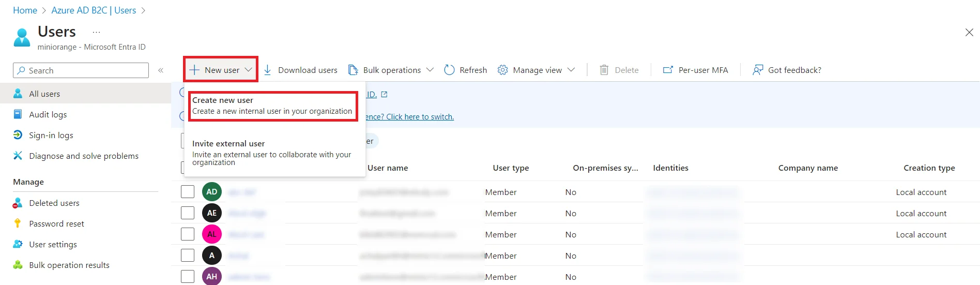The image size is (980, 285).
Task: Tick the checkbox for the AD user row
Action: (x=188, y=192)
